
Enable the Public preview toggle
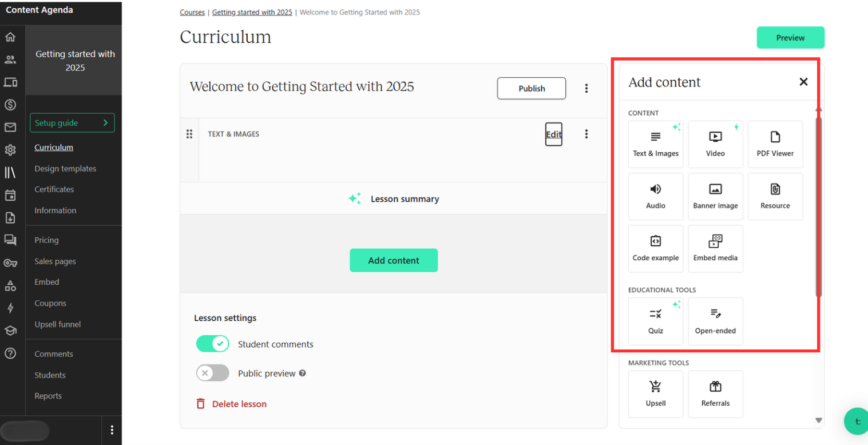(x=212, y=374)
